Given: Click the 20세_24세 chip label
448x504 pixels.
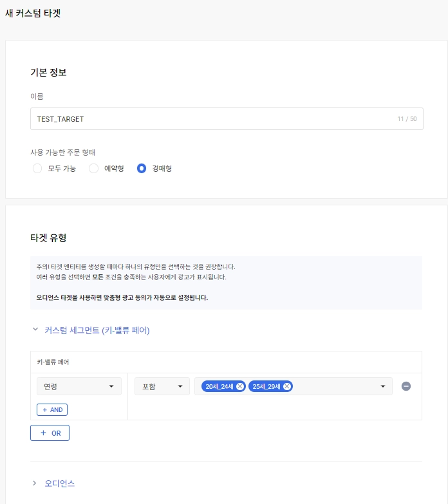Looking at the screenshot, I should (219, 386).
